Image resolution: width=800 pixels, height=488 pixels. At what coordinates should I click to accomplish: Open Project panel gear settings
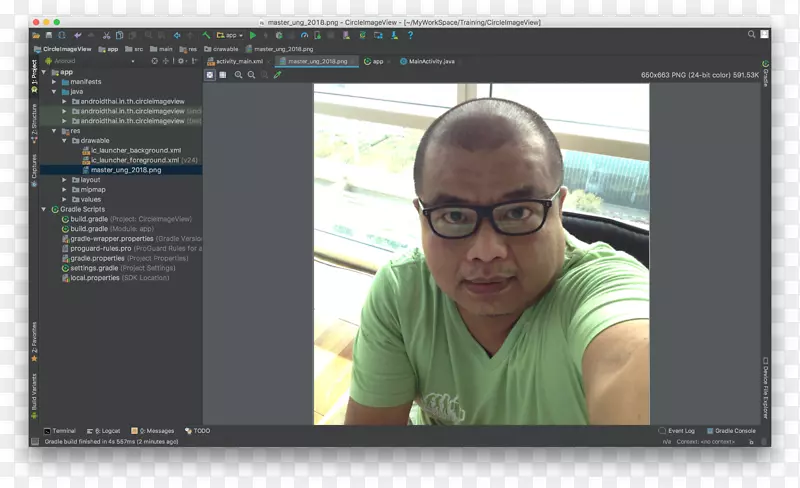181,61
